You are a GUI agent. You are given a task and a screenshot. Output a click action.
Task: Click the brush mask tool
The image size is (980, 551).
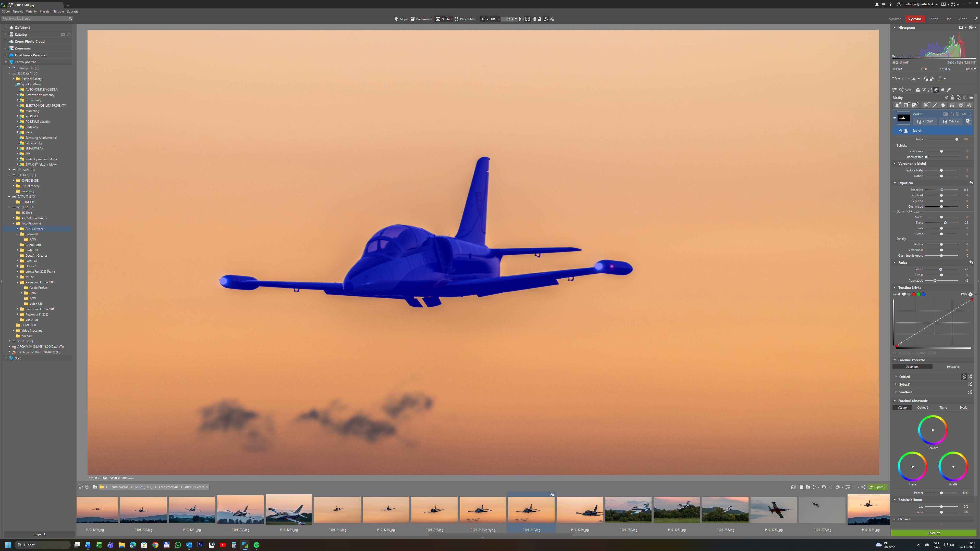[934, 105]
